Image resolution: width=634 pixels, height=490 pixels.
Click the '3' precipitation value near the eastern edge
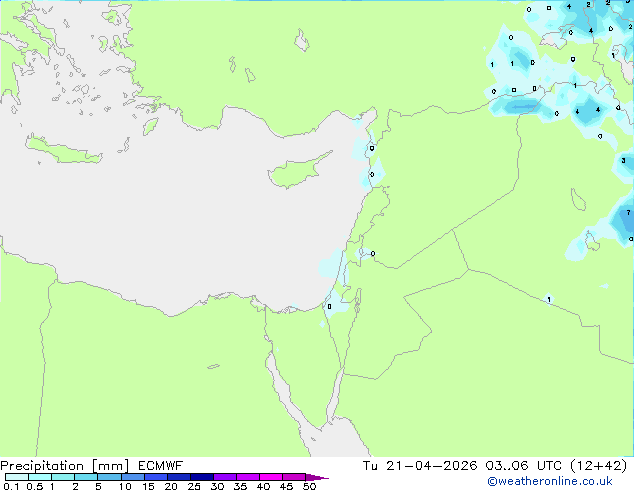(x=623, y=161)
